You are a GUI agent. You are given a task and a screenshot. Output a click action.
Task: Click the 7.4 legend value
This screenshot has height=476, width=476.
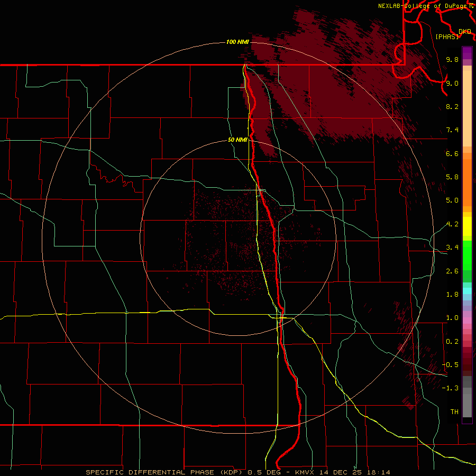(x=452, y=130)
